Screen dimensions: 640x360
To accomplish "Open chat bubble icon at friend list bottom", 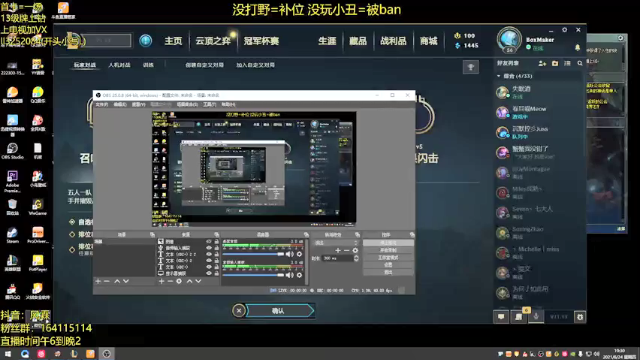I will pos(501,317).
